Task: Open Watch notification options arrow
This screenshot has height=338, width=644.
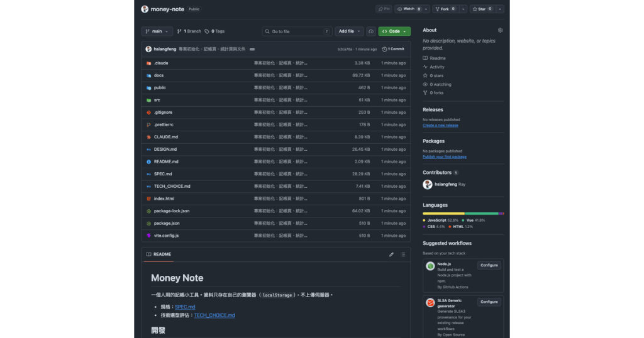Action: tap(426, 9)
